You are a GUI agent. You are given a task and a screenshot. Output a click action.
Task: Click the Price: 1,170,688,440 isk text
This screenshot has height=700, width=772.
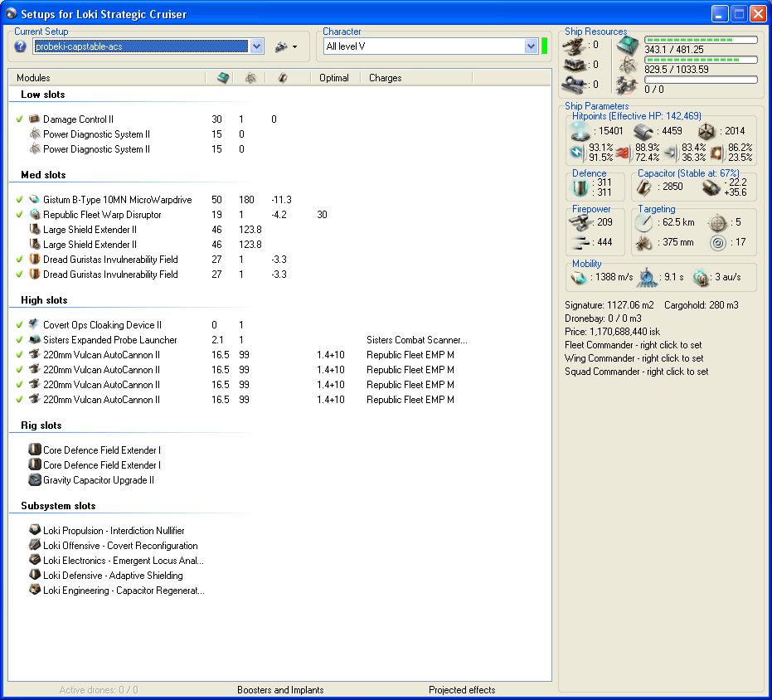click(x=612, y=332)
